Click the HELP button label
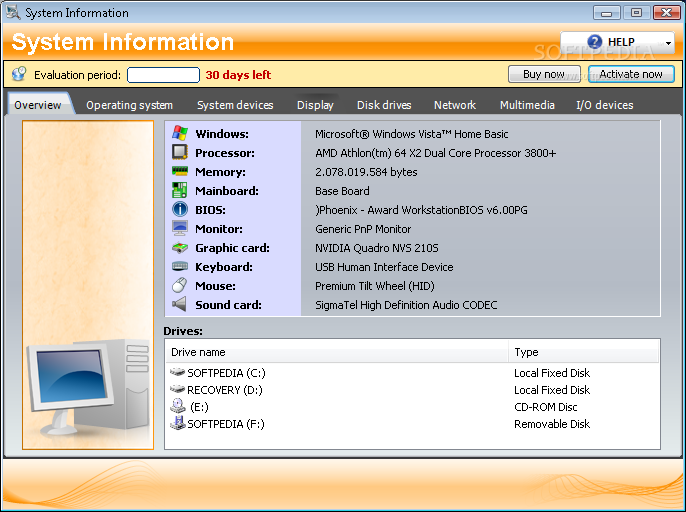 621,42
